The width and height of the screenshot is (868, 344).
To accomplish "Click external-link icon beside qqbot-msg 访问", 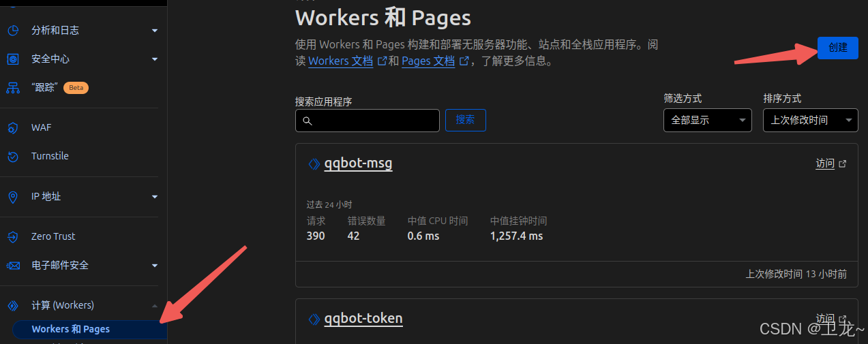I will click(843, 164).
